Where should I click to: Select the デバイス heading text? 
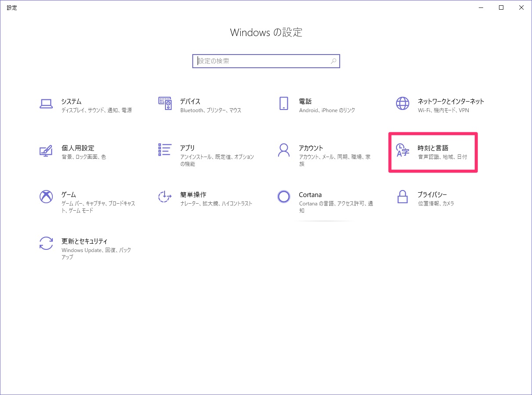point(190,101)
